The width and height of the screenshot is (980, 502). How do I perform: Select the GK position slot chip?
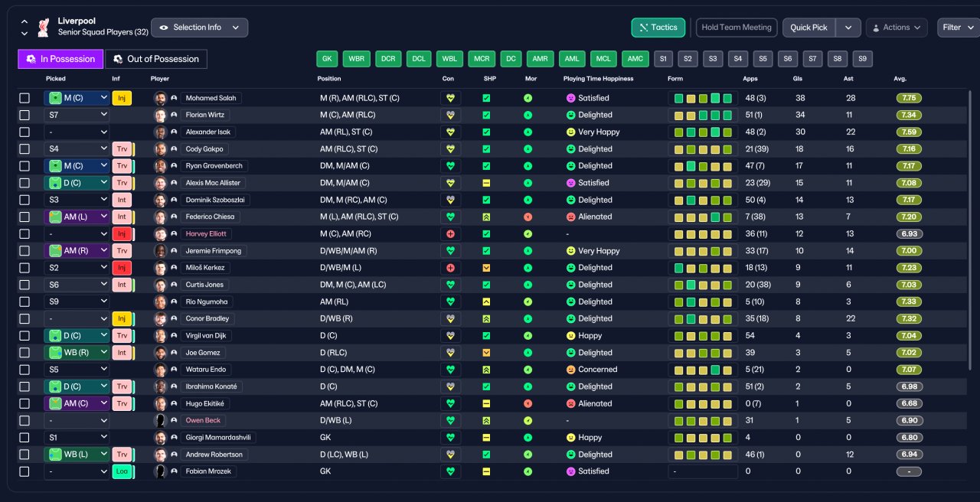[328, 59]
